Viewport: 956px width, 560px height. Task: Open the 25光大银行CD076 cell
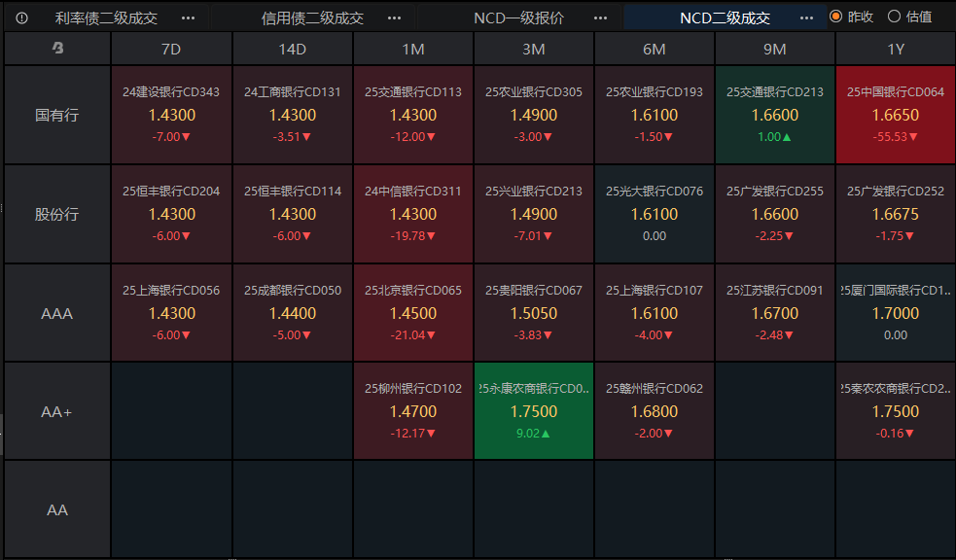pyautogui.click(x=655, y=214)
